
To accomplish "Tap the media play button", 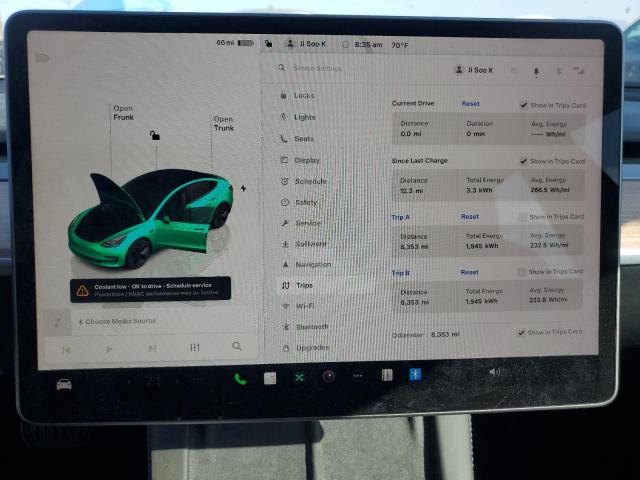I will pos(109,349).
